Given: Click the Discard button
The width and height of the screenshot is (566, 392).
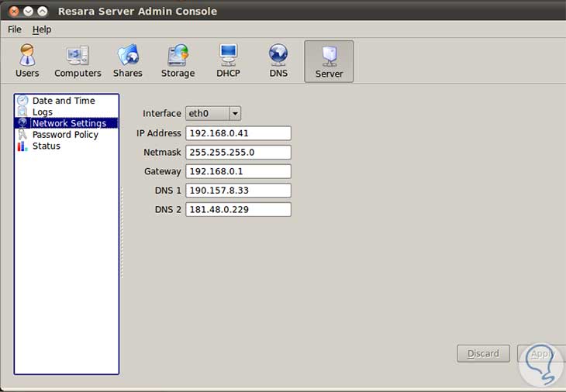Looking at the screenshot, I should pyautogui.click(x=483, y=353).
